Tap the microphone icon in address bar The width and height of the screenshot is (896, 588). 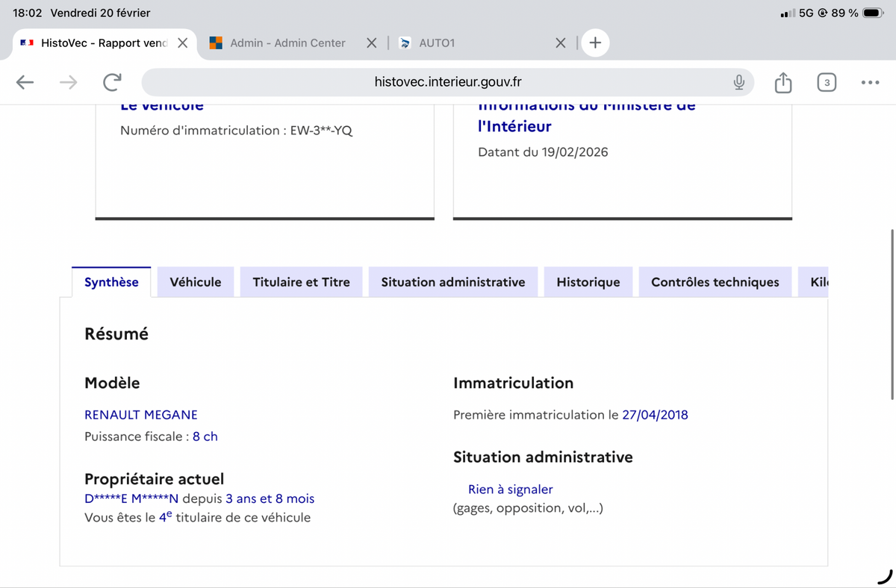(x=738, y=82)
